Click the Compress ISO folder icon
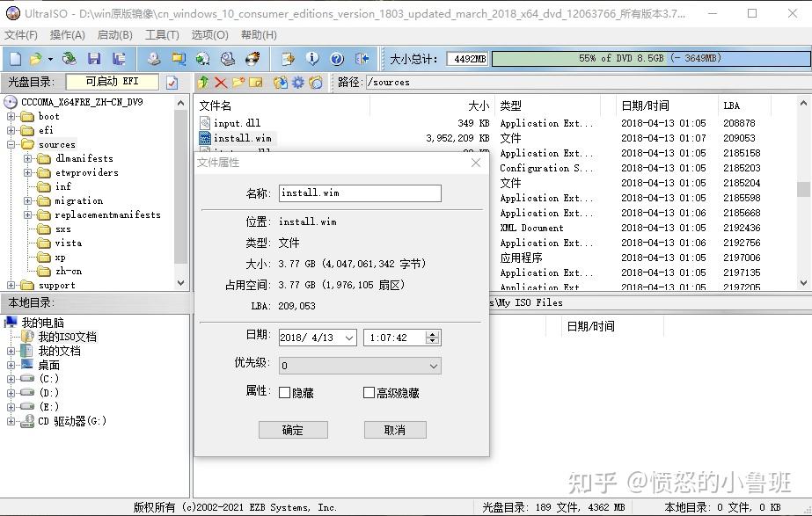Image resolution: width=812 pixels, height=516 pixels. coord(178,59)
